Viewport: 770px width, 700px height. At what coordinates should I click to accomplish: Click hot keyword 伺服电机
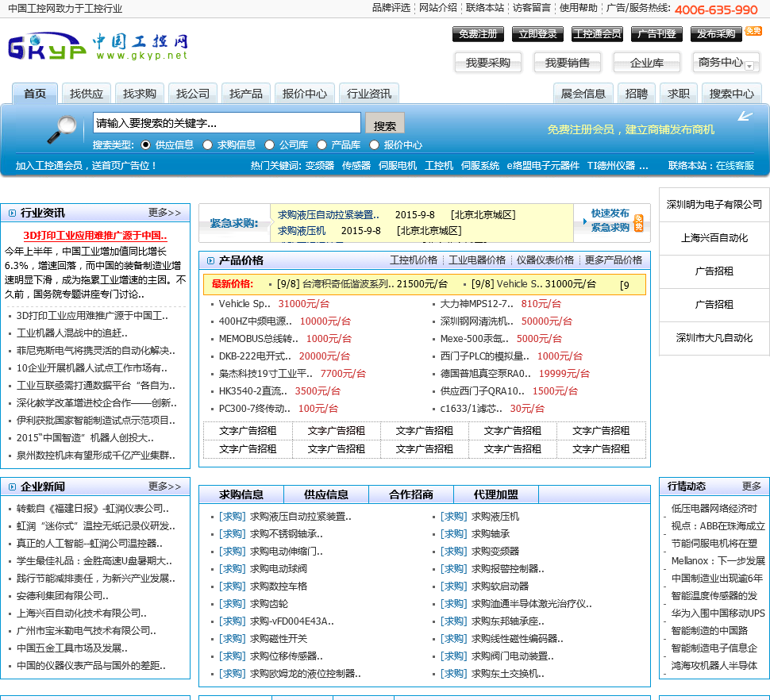point(397,165)
